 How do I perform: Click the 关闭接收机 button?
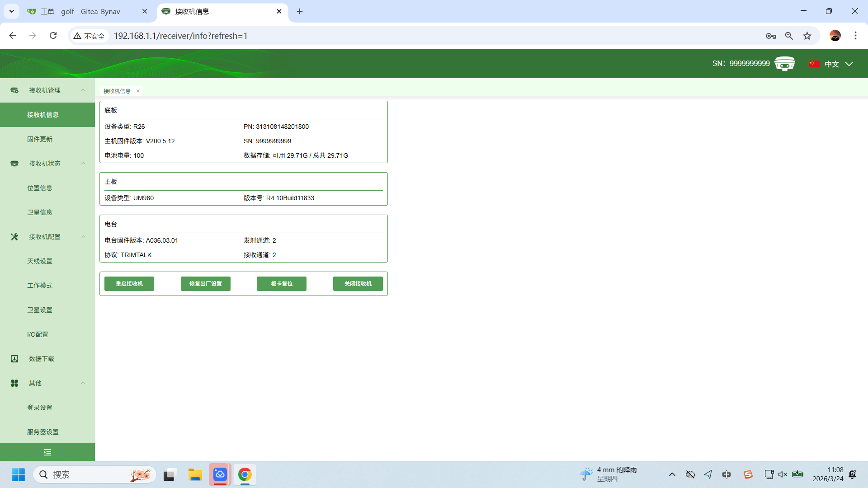358,284
